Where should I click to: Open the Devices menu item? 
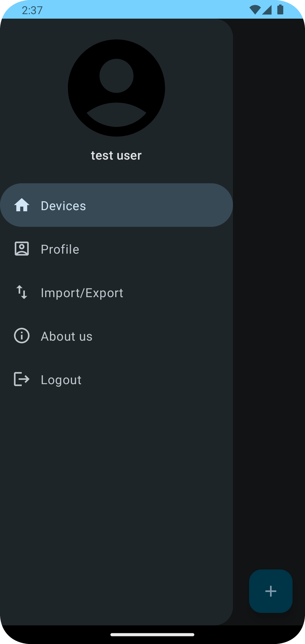(63, 206)
